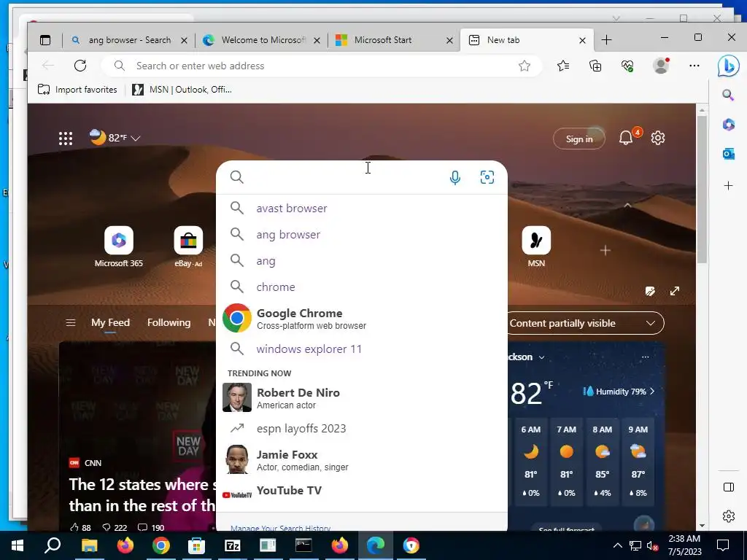Open Bing chat sidebar icon

(x=729, y=66)
